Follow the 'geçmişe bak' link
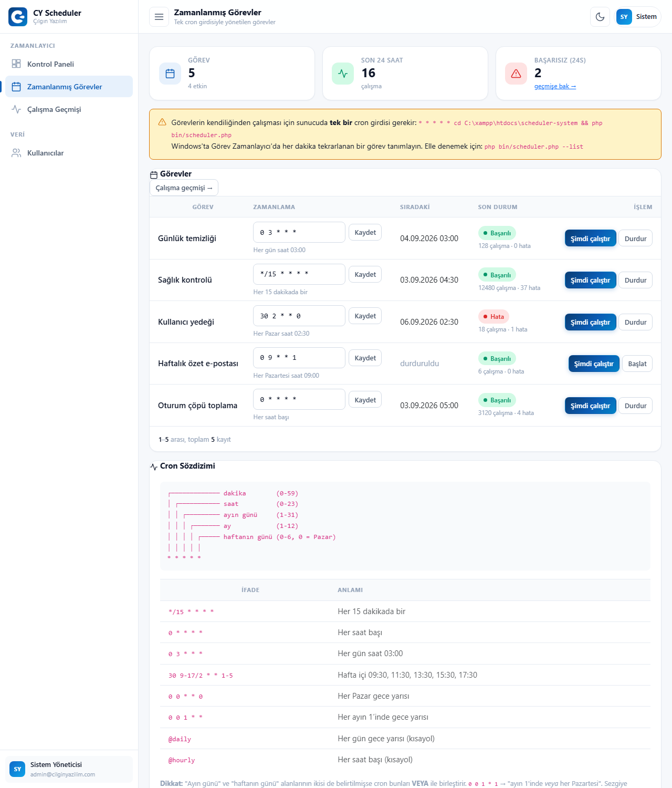The width and height of the screenshot is (672, 788). point(555,86)
